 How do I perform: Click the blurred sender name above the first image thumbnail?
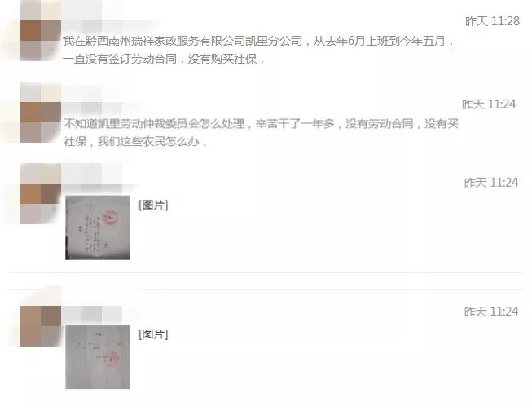[100, 188]
